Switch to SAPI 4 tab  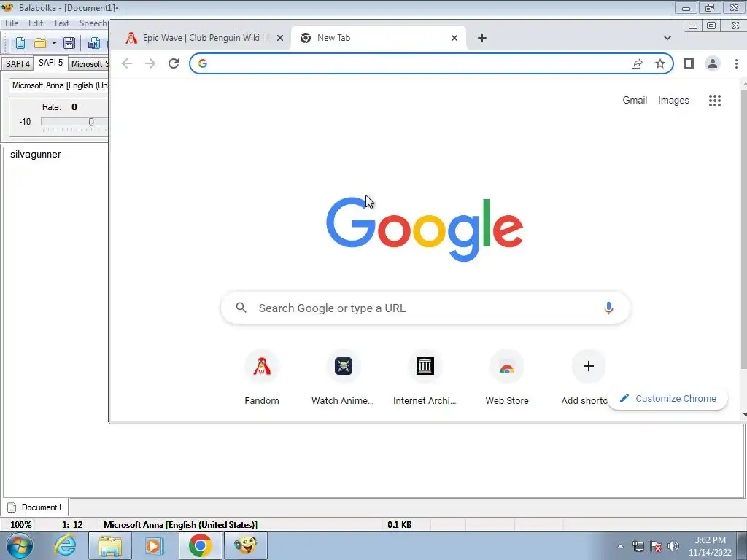pos(18,64)
